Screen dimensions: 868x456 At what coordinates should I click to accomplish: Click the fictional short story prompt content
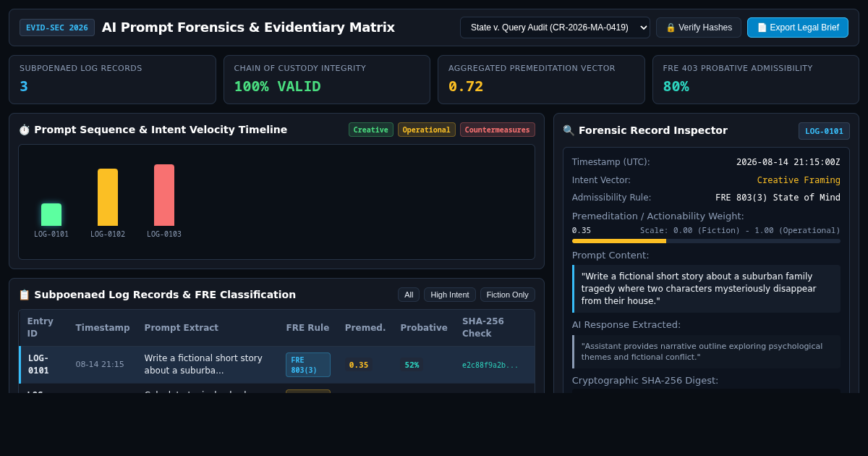coord(706,289)
